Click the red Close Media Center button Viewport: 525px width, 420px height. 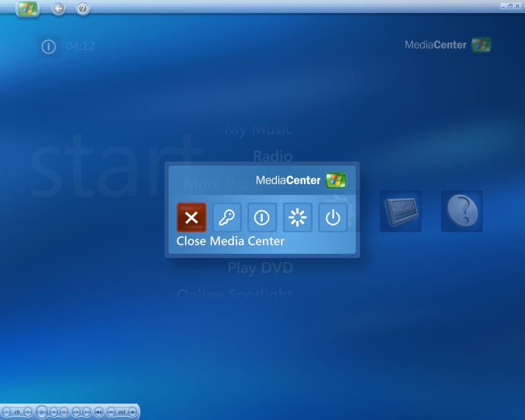tap(192, 217)
